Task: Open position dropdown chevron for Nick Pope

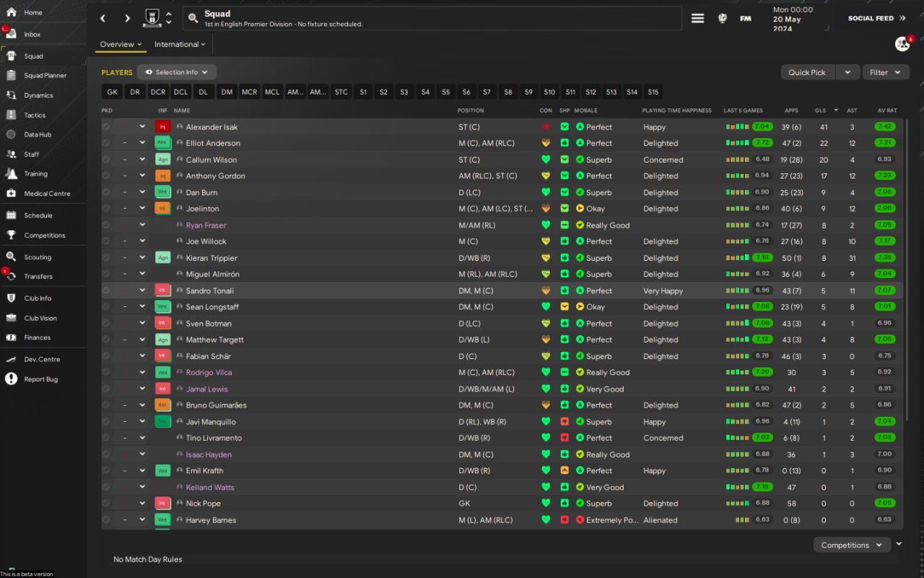Action: click(x=142, y=503)
